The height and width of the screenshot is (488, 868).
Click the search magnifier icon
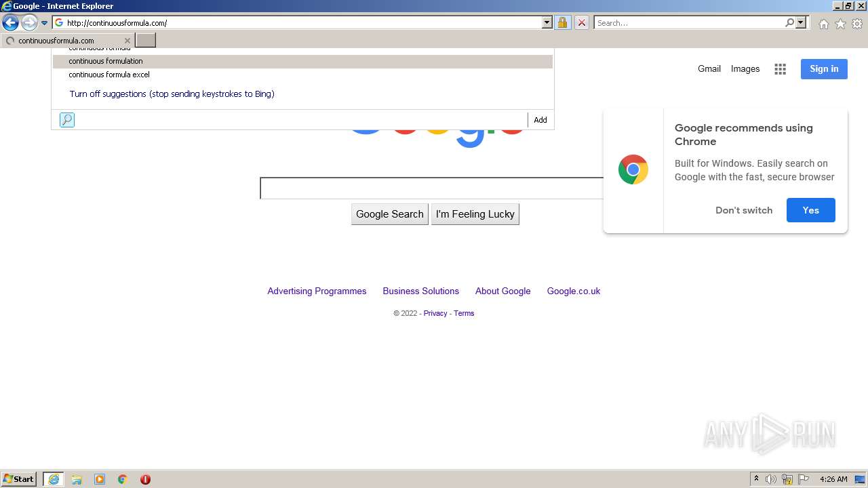[789, 23]
